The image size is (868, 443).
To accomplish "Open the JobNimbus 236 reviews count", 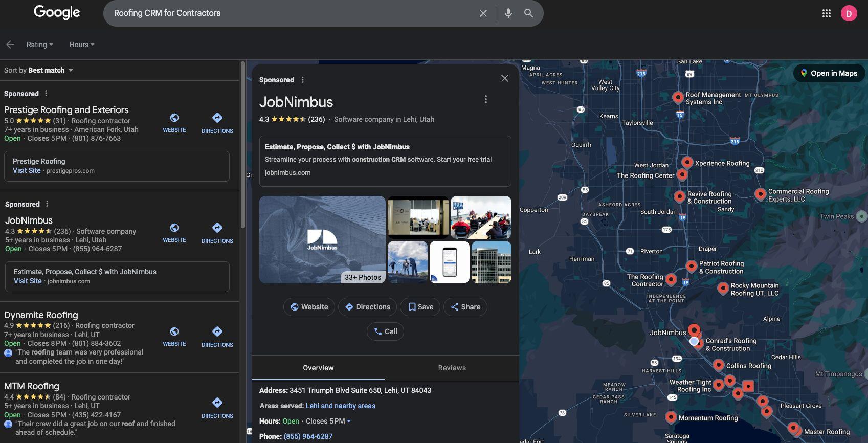I will tap(317, 119).
